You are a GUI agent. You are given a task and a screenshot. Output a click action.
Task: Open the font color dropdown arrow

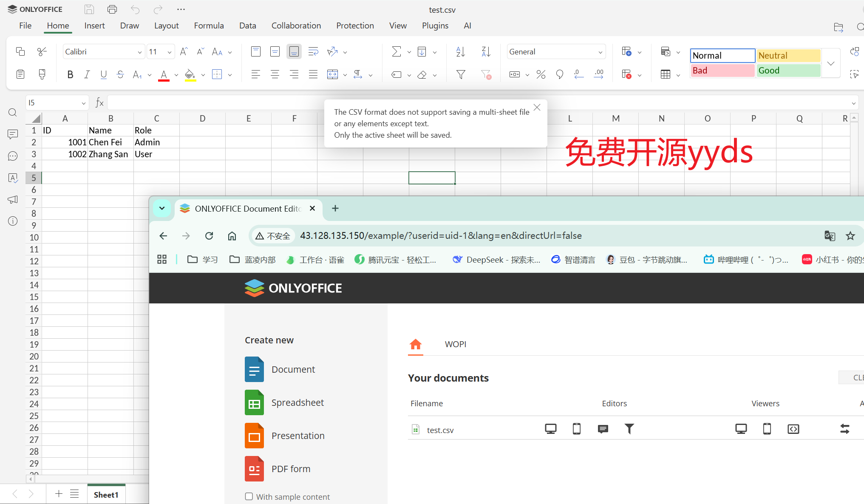[x=176, y=75]
